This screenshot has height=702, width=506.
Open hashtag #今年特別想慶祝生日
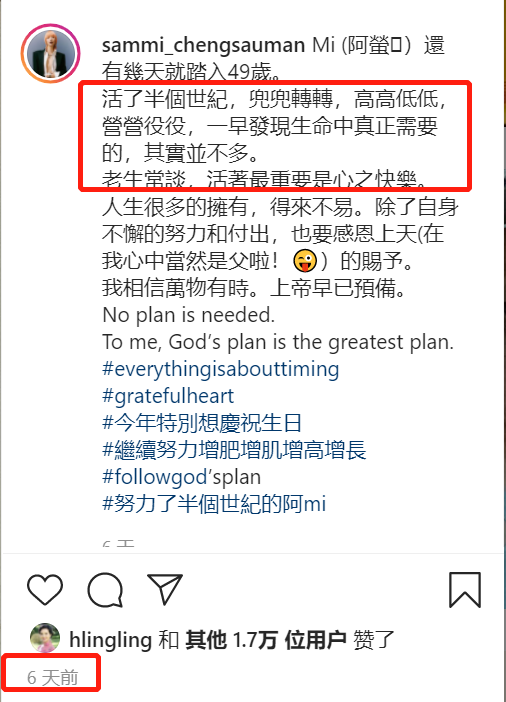(x=202, y=423)
